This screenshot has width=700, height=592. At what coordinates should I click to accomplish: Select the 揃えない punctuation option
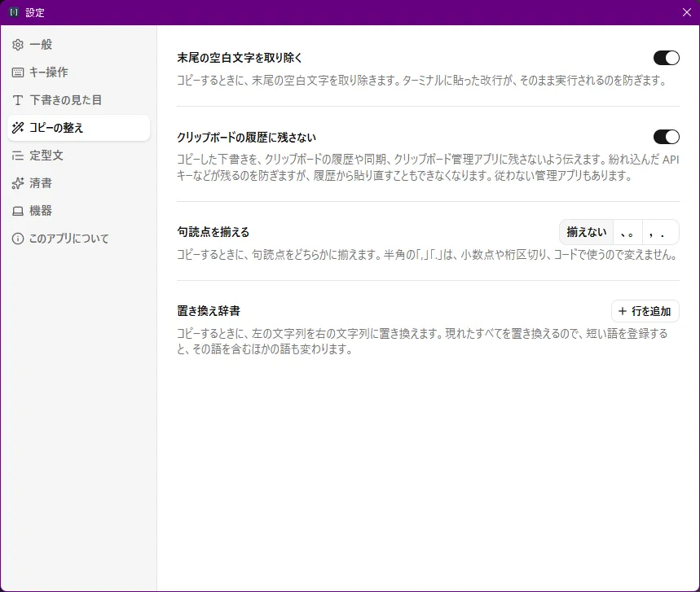click(586, 232)
